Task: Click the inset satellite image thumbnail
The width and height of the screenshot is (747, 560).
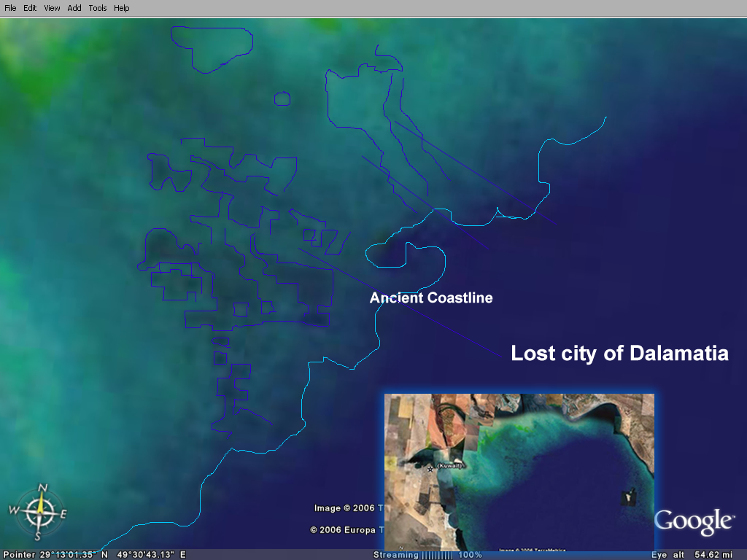Action: click(519, 472)
